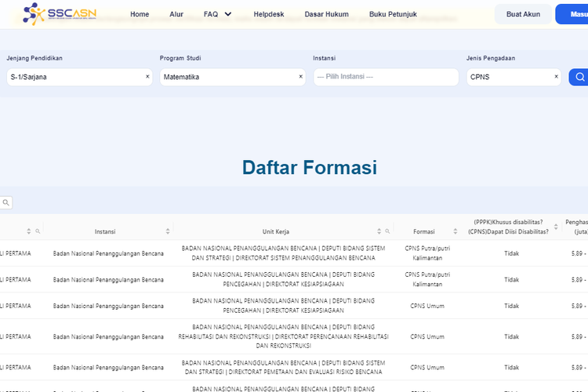This screenshot has height=392, width=588.
Task: Clear the S-1/Sarjana selection with the x
Action: (147, 77)
